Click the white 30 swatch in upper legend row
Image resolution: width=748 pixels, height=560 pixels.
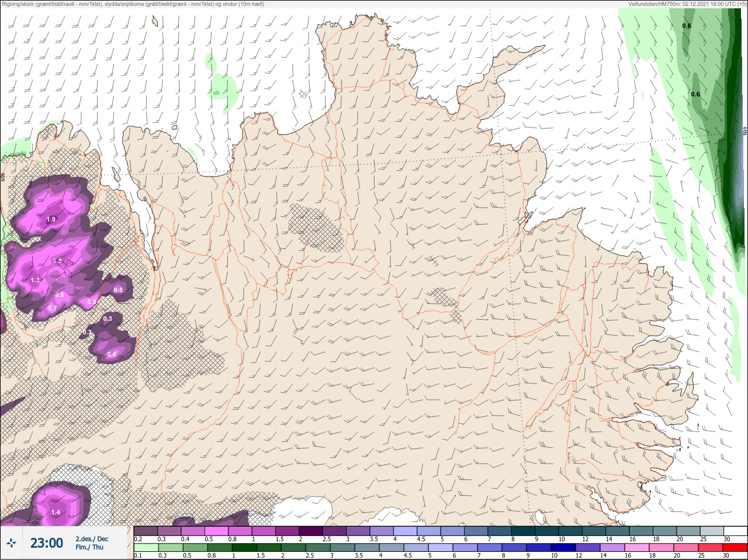(x=735, y=531)
